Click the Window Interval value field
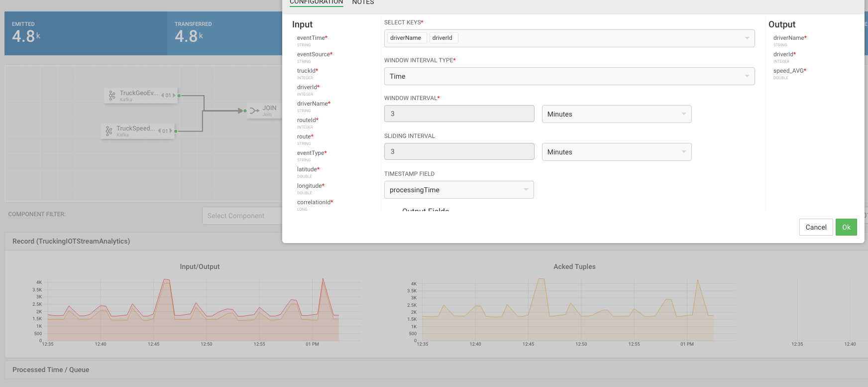The height and width of the screenshot is (387, 868). (459, 114)
